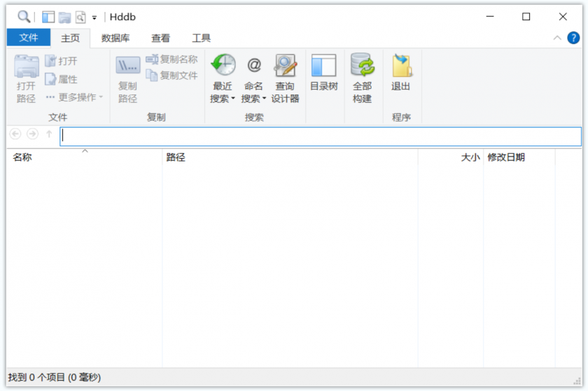Click the 全部构建 database rebuild icon
Screen dimensions: 588x391
point(363,65)
